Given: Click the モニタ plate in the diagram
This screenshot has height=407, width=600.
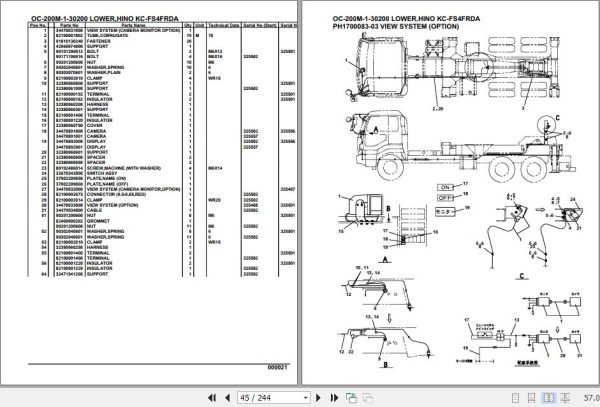Looking at the screenshot, I should point(445,212).
